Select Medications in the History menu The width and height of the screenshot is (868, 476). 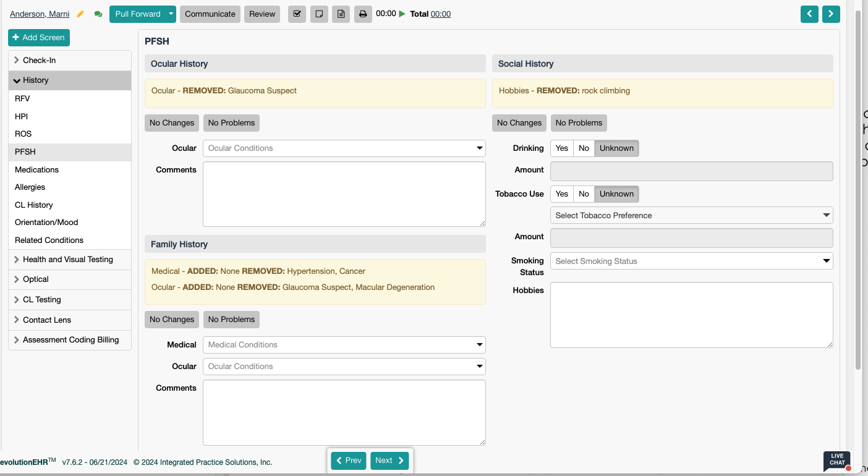pos(70,170)
